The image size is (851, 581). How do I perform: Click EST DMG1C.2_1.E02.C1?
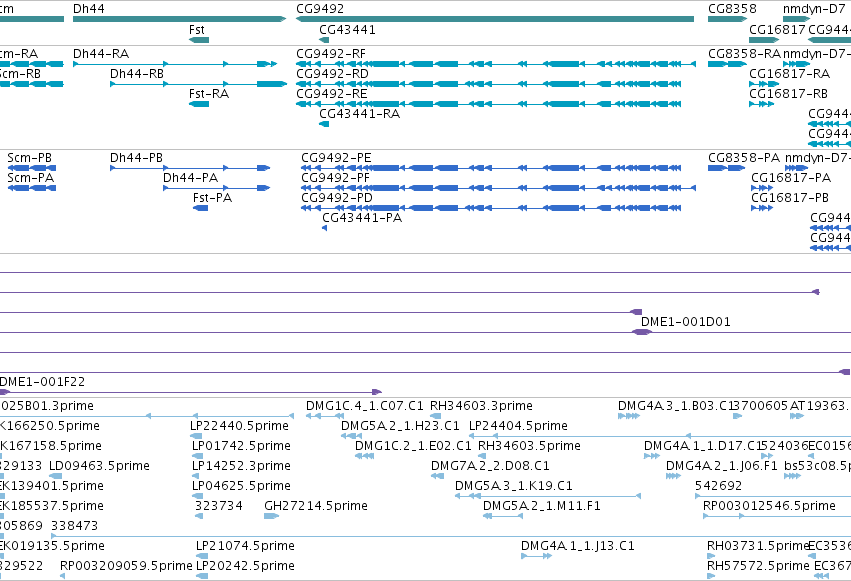tap(364, 456)
